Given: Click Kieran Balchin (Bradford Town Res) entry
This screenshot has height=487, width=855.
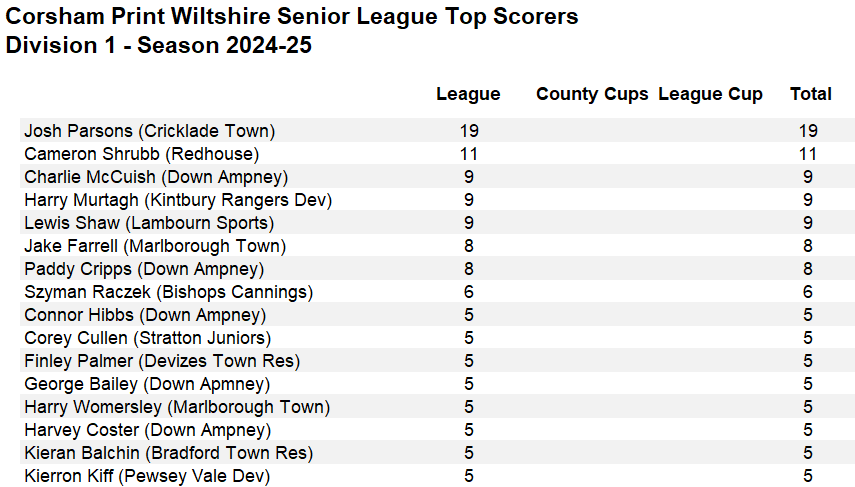Looking at the screenshot, I should tap(169, 453).
